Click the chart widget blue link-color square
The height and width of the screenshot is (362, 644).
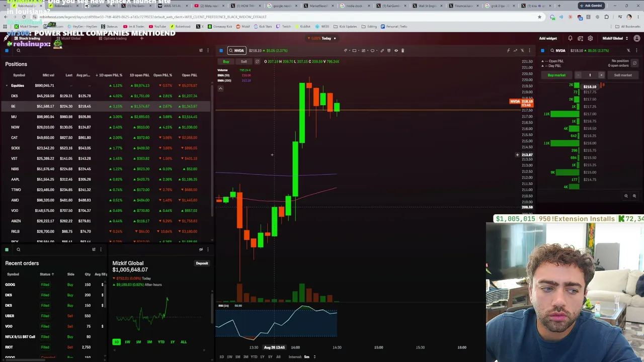coord(221,50)
